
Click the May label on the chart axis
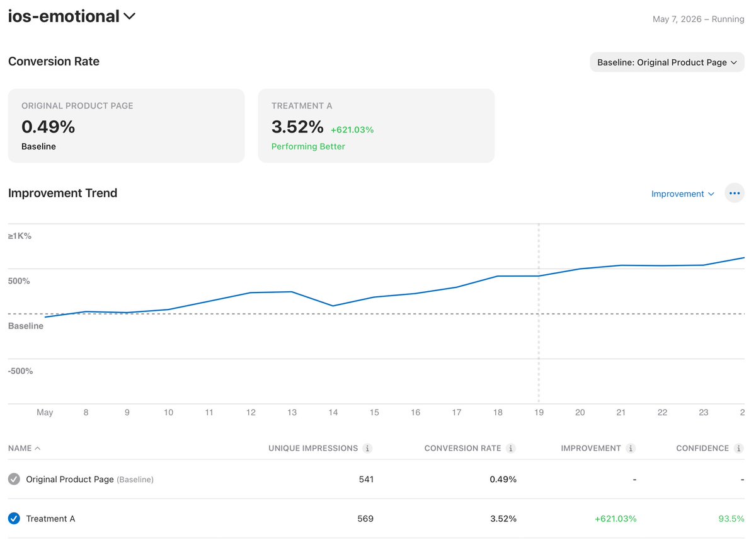tap(45, 412)
